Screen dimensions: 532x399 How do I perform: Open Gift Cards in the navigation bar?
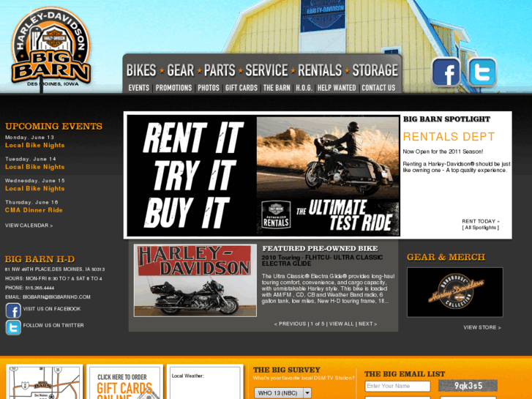pyautogui.click(x=241, y=88)
